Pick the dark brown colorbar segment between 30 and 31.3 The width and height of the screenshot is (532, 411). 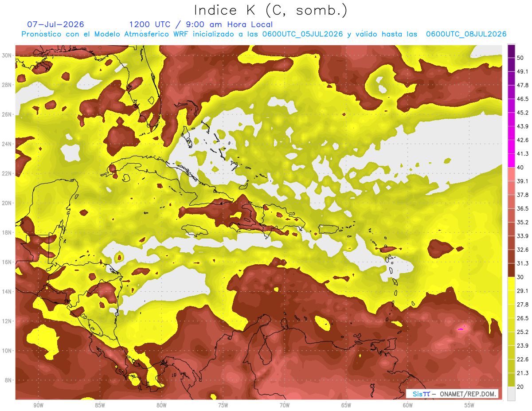pyautogui.click(x=511, y=270)
